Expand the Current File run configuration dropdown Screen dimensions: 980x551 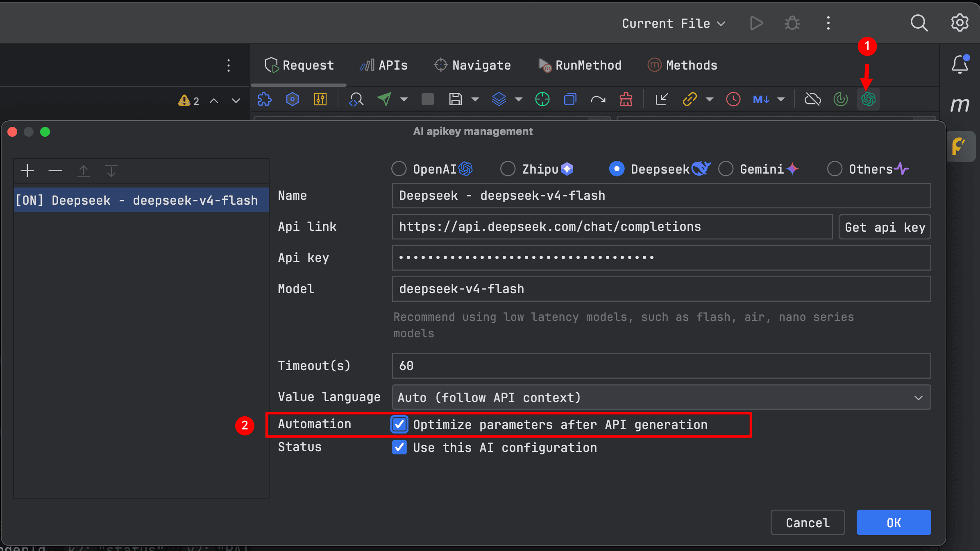tap(674, 23)
